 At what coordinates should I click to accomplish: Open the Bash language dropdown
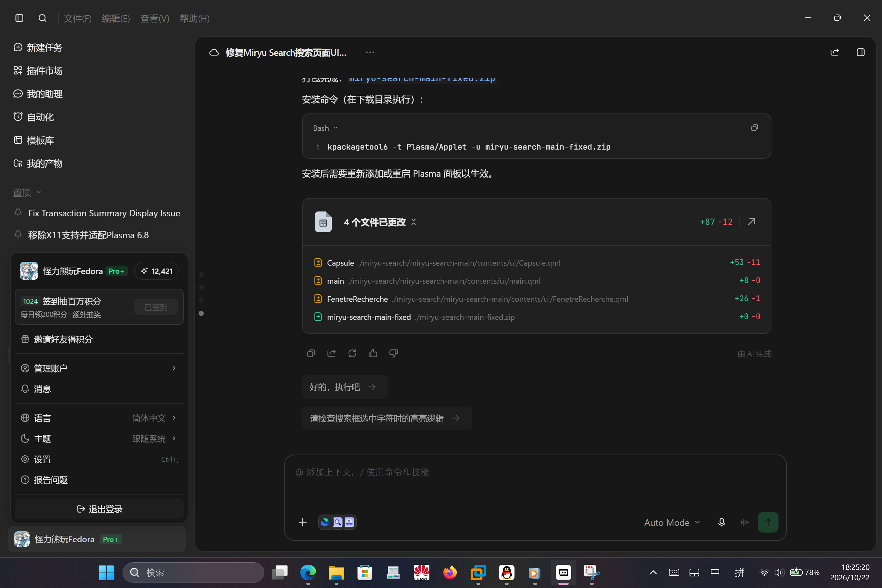tap(325, 128)
